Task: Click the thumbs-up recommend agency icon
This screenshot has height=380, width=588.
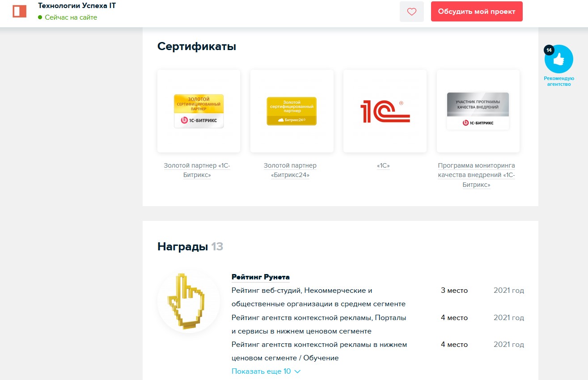Action: (559, 59)
